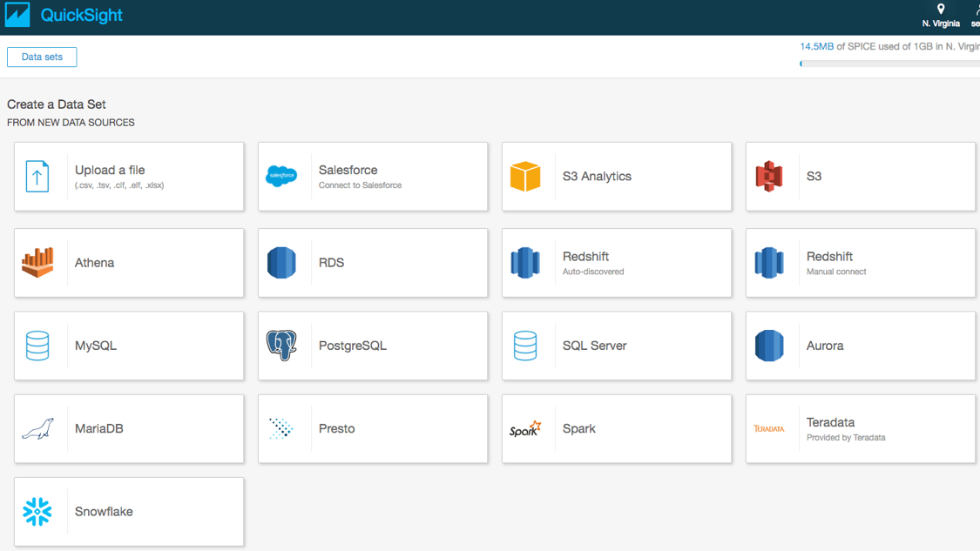The height and width of the screenshot is (551, 980).
Task: Click the Spark logo icon
Action: [525, 428]
